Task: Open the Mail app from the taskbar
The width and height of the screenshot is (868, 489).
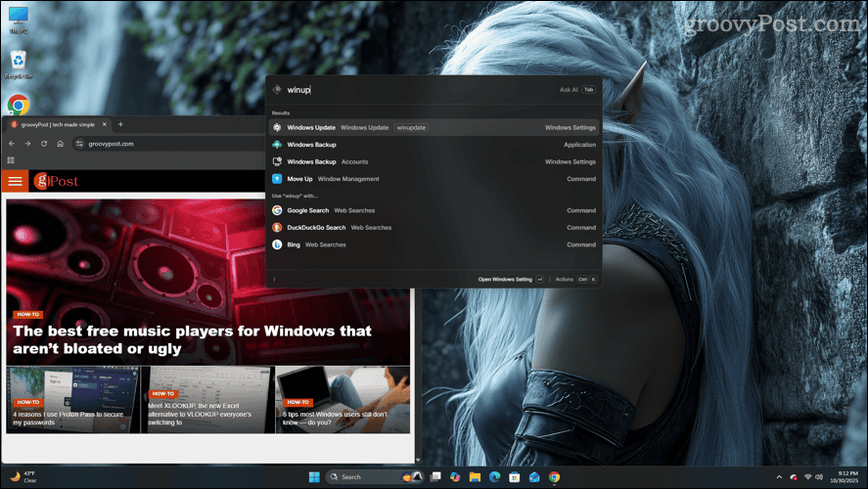Action: [x=534, y=477]
